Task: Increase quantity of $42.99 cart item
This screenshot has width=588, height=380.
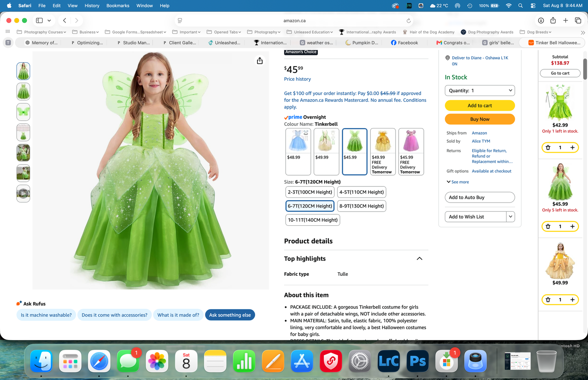Action: [x=572, y=148]
